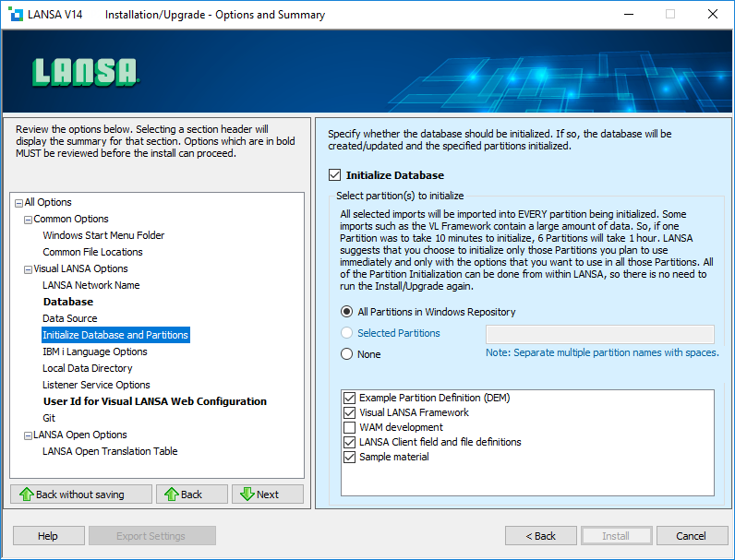Image resolution: width=735 pixels, height=560 pixels.
Task: Select Initialize Database and Partitions item
Action: coord(115,335)
